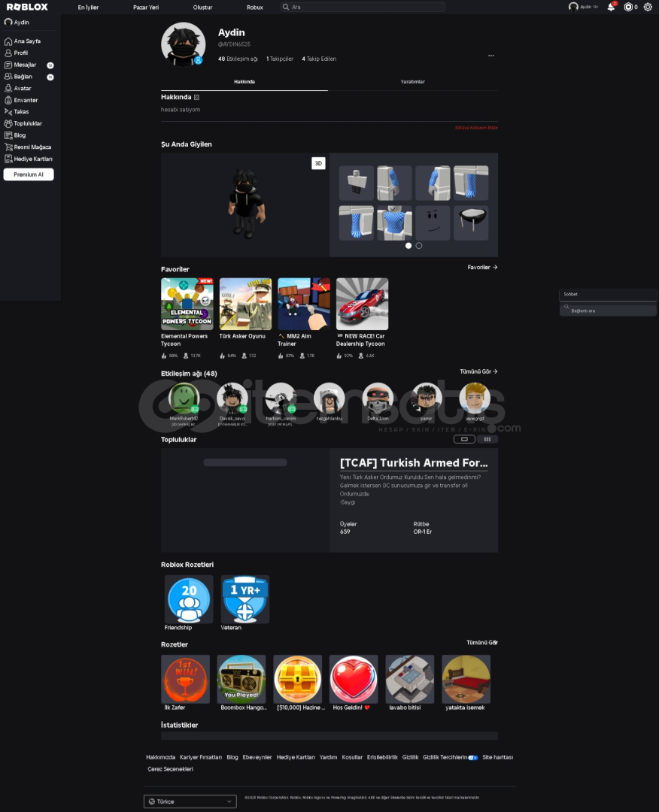Click the Bağlantı ara chat search field
The height and width of the screenshot is (812, 659).
pos(609,311)
